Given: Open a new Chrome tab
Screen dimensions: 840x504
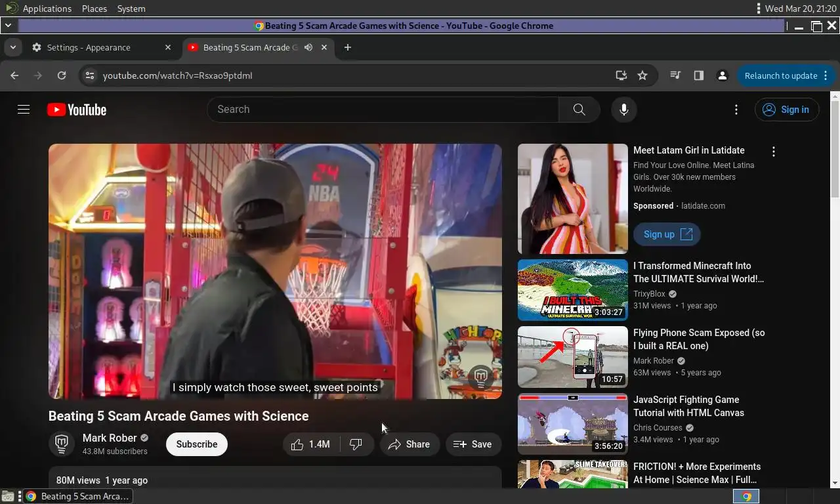Looking at the screenshot, I should (x=348, y=47).
